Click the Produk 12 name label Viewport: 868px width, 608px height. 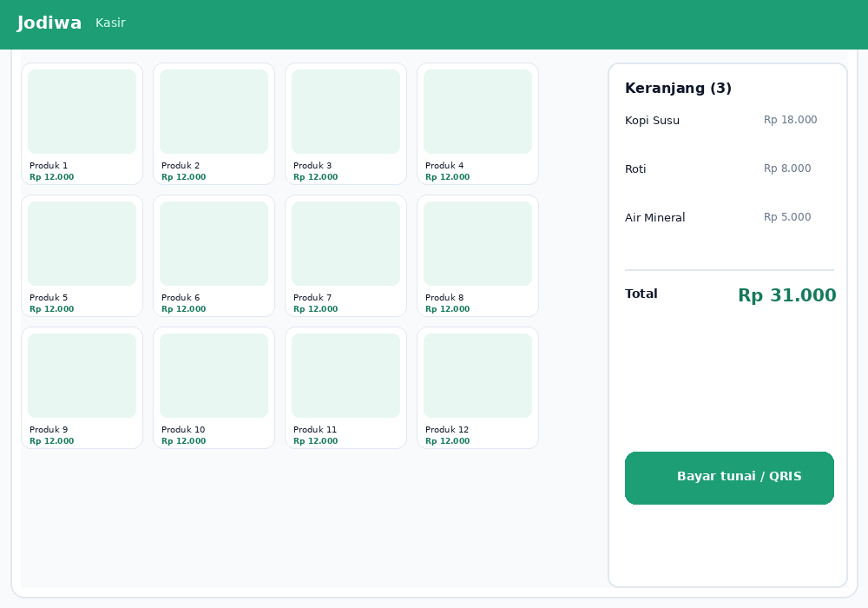(447, 430)
